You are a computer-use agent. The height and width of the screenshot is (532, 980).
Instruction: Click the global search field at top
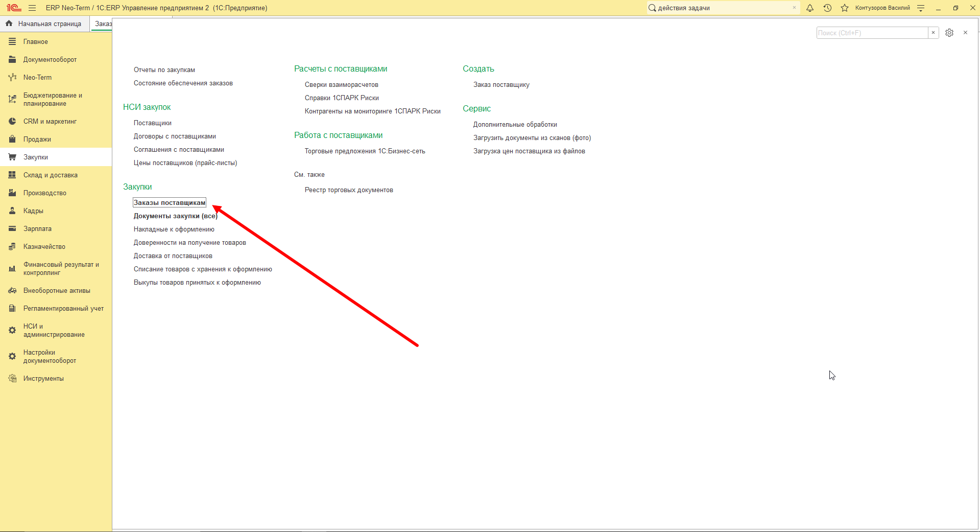point(723,8)
